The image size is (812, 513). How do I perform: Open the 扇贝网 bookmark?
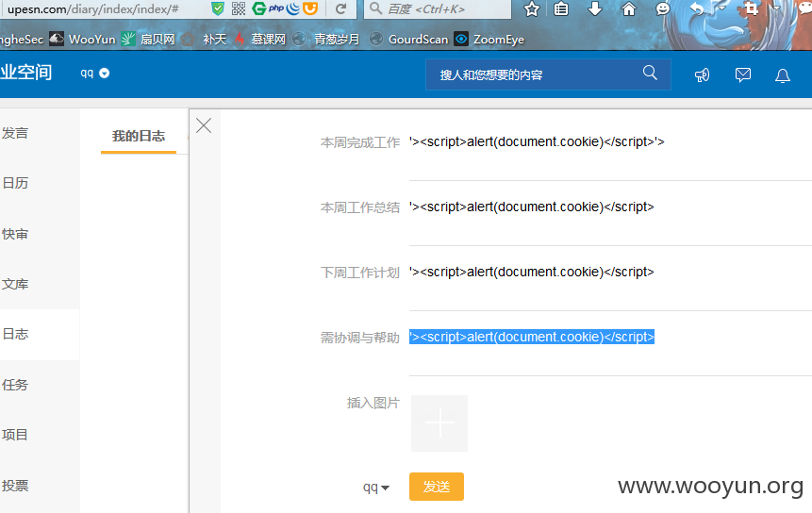coord(149,40)
